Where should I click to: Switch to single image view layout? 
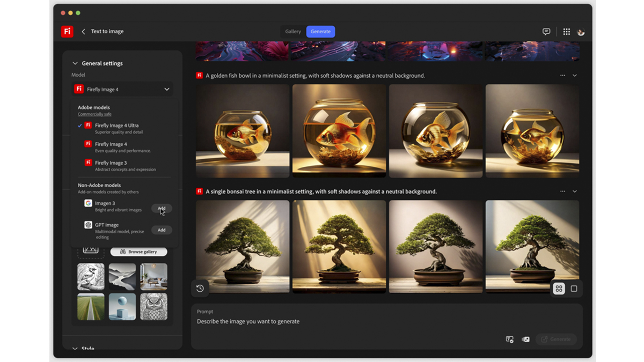574,289
